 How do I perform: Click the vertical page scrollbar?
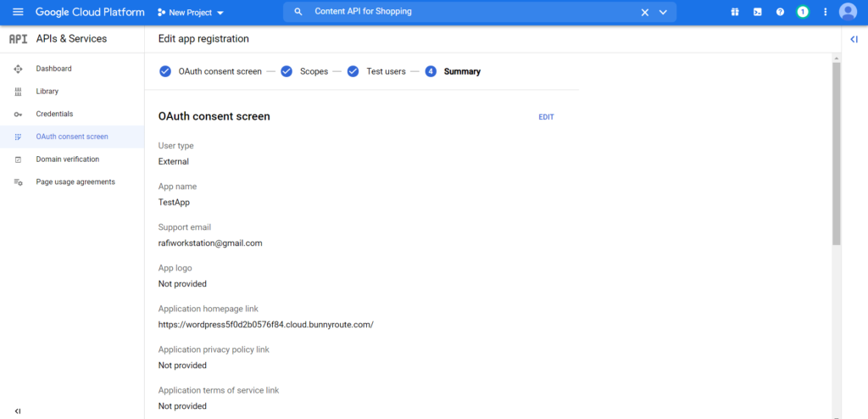(x=837, y=154)
